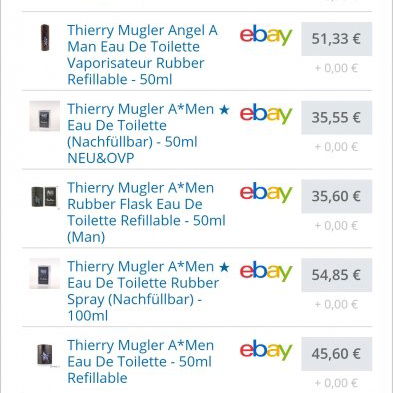Click the eBay logo beside the 54,85 € offer
This screenshot has height=393, width=393.
point(266,271)
